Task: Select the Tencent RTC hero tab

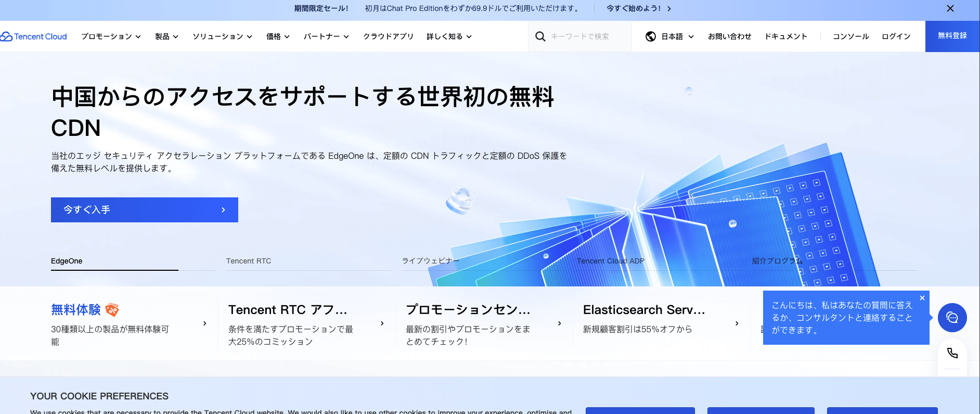Action: [249, 261]
